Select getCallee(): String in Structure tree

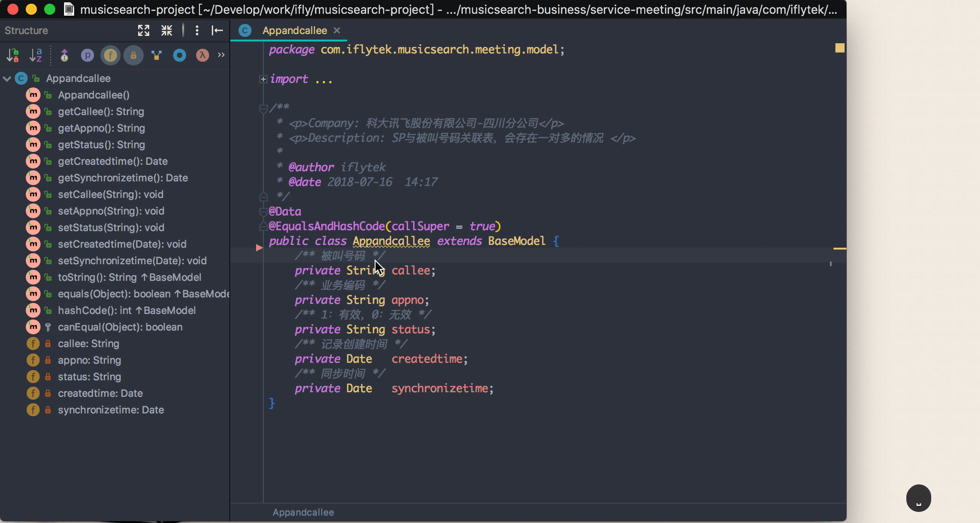[101, 111]
